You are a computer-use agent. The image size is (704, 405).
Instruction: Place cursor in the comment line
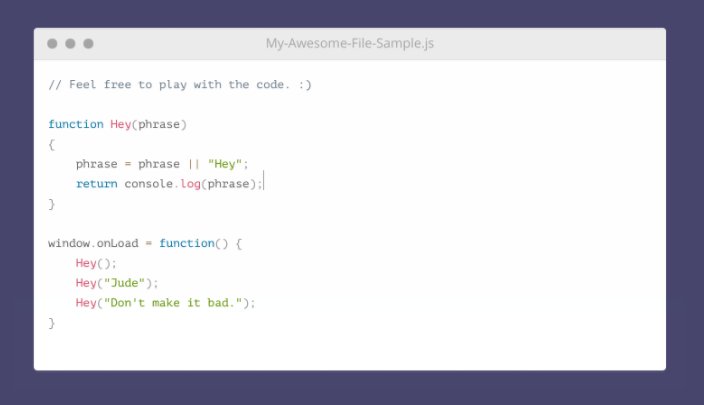(180, 85)
